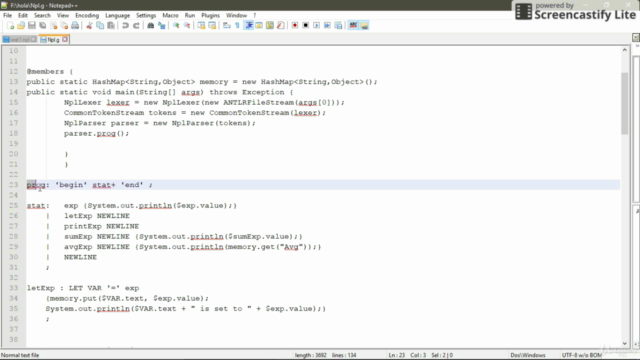Click the Save All icon
640x360 pixels.
[x=42, y=26]
